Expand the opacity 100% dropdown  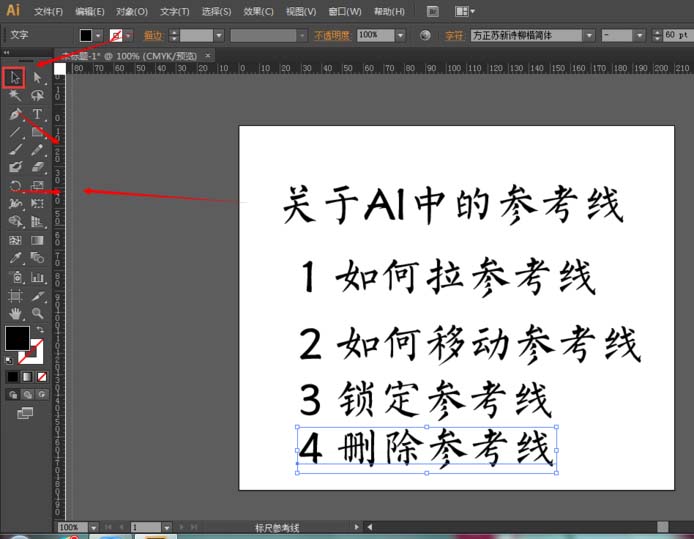[400, 35]
